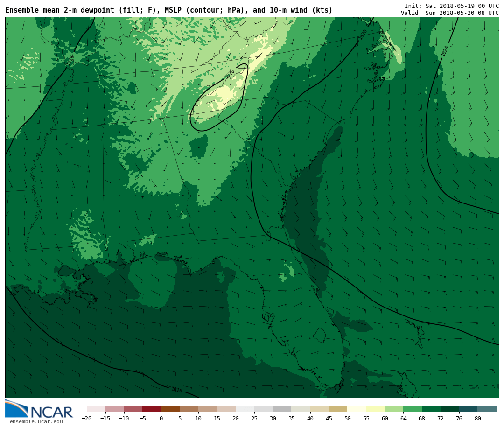Click the NCAR logo
Image resolution: width=504 pixels, height=427 pixels.
tap(39, 409)
